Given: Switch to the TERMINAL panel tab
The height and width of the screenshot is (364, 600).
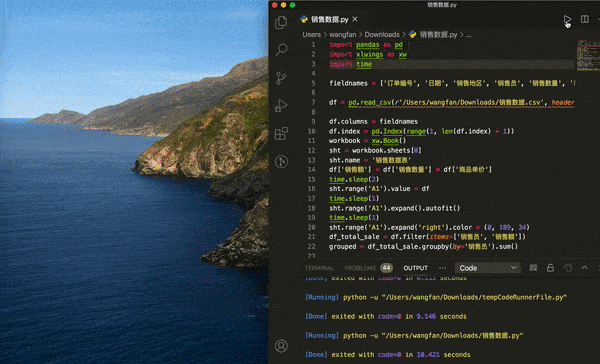Looking at the screenshot, I should (319, 268).
